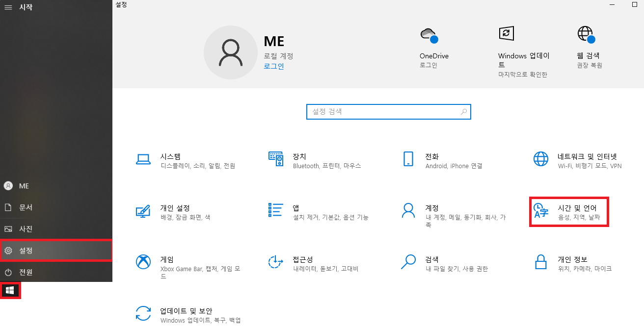Select 전원 label in the Start menu

pyautogui.click(x=26, y=272)
